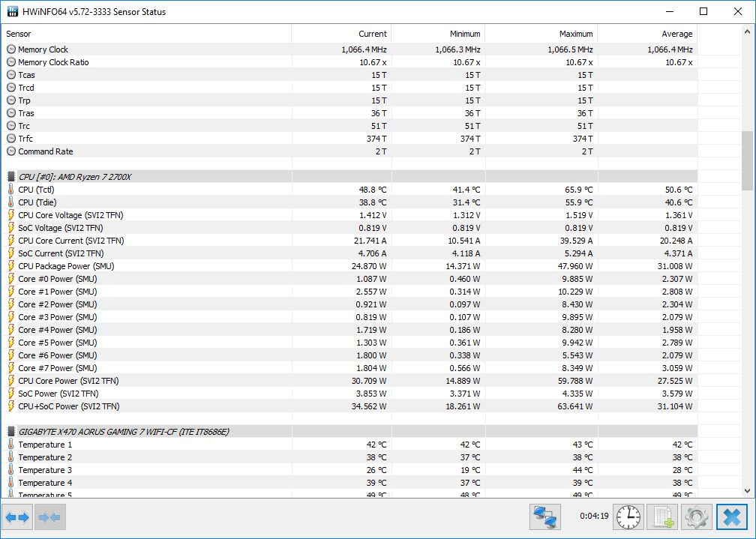Click the HWiNFO64 title bar app icon
The width and height of the screenshot is (756, 539).
click(x=12, y=11)
